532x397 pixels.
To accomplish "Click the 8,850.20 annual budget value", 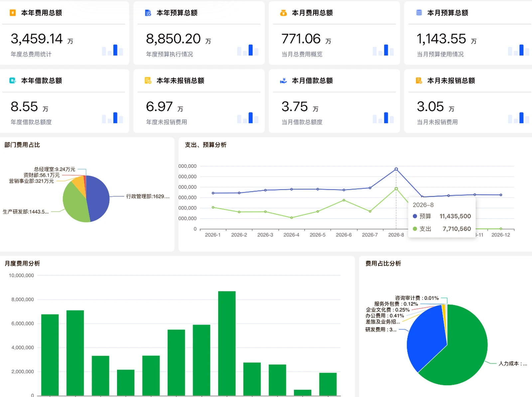I will tap(173, 39).
